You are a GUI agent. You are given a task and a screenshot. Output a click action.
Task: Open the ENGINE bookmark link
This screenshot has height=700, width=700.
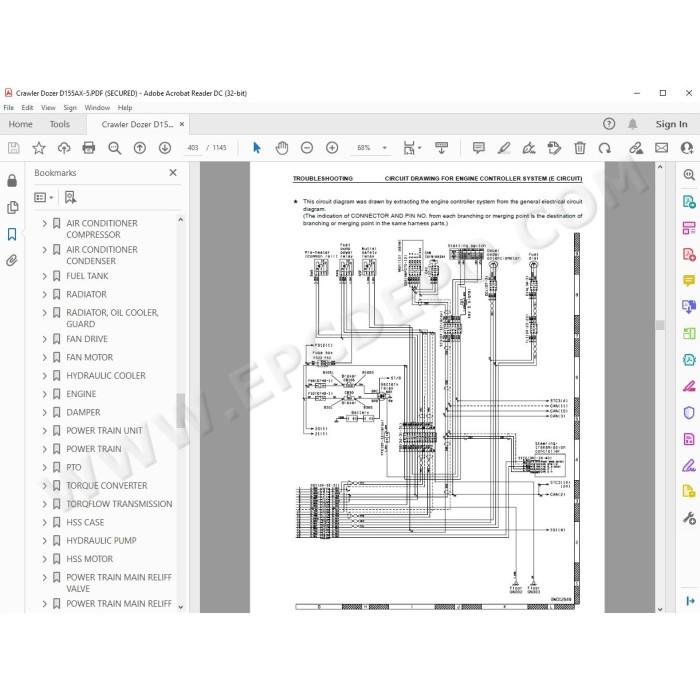pos(81,394)
